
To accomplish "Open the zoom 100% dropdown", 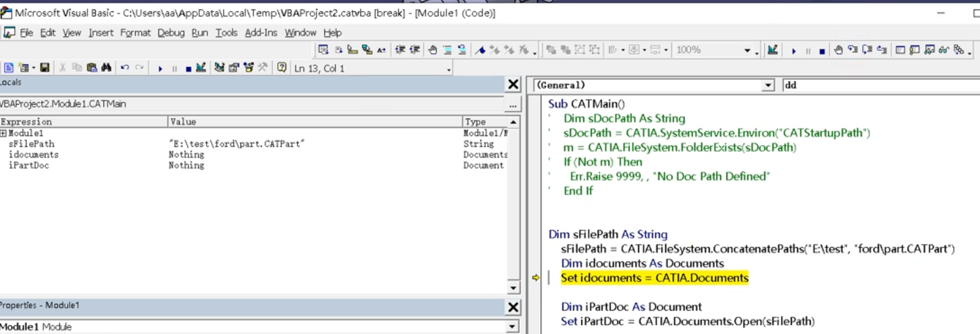I will 748,50.
